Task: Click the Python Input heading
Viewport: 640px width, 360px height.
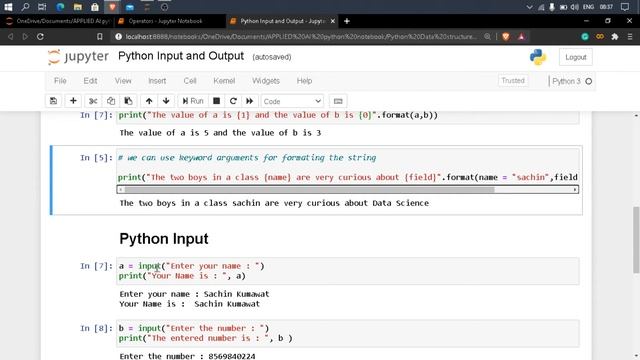Action: point(164,239)
